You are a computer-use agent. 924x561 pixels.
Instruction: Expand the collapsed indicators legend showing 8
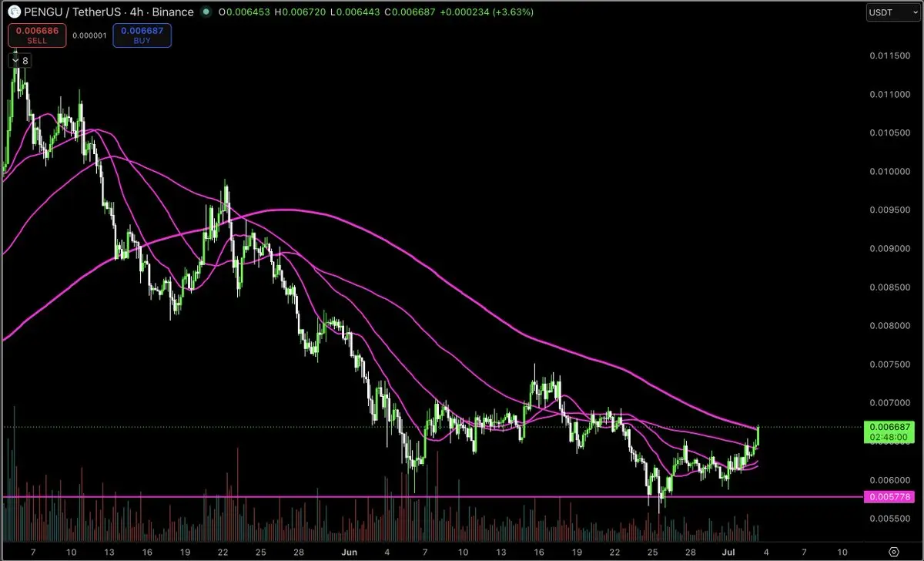pos(20,60)
